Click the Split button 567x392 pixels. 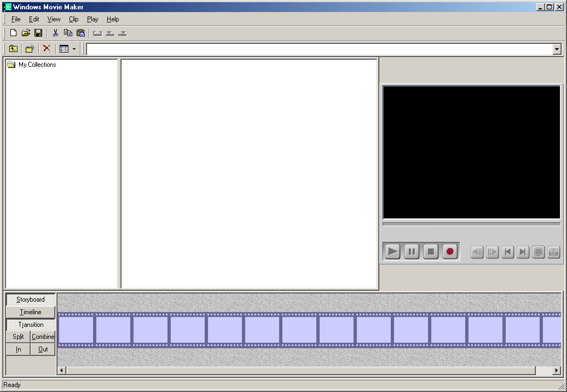pyautogui.click(x=18, y=337)
